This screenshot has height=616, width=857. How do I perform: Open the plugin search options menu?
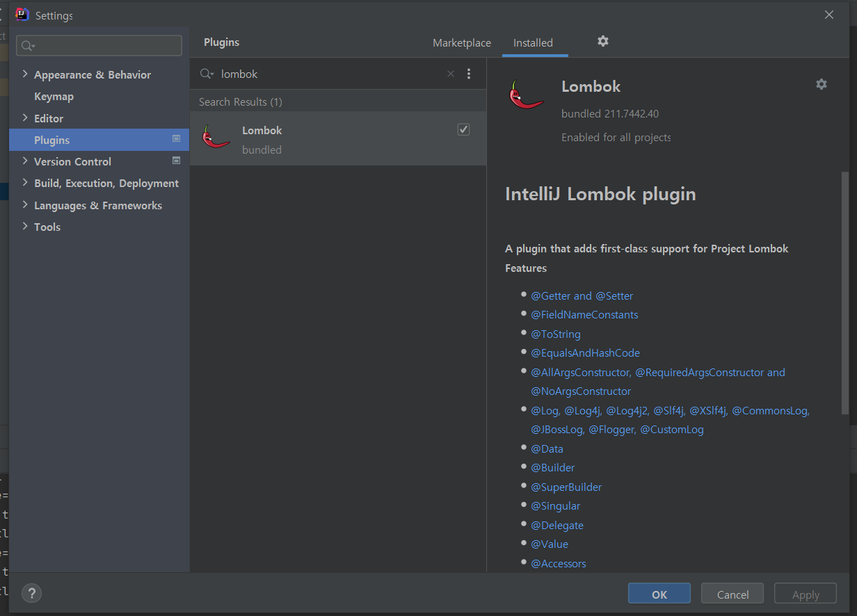click(x=469, y=74)
